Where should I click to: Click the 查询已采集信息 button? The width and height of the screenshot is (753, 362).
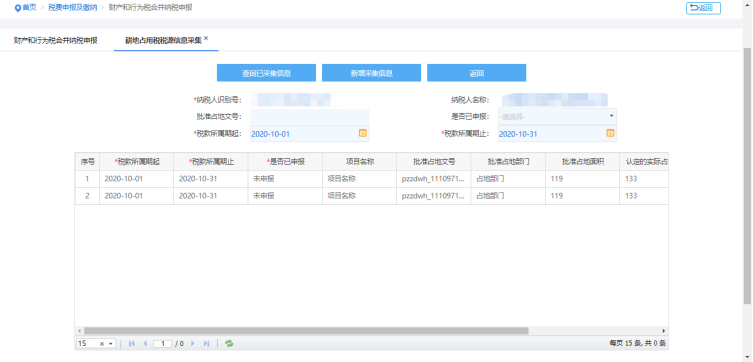(267, 73)
